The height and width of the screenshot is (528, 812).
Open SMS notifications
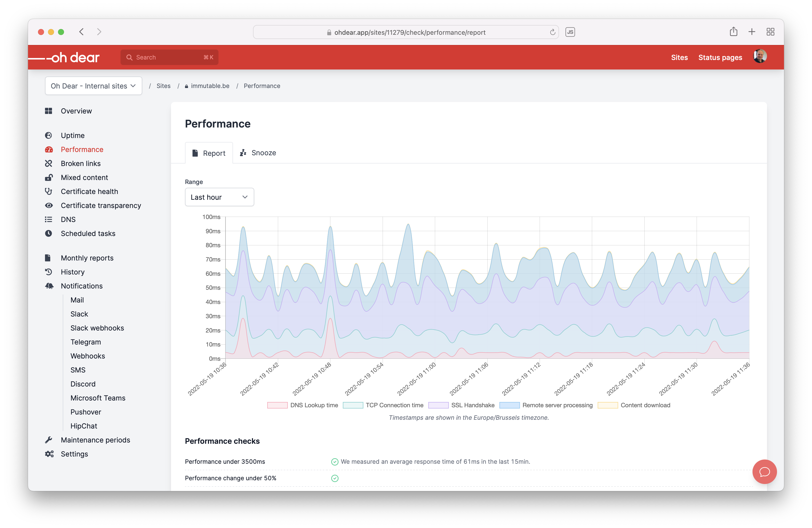coord(78,370)
